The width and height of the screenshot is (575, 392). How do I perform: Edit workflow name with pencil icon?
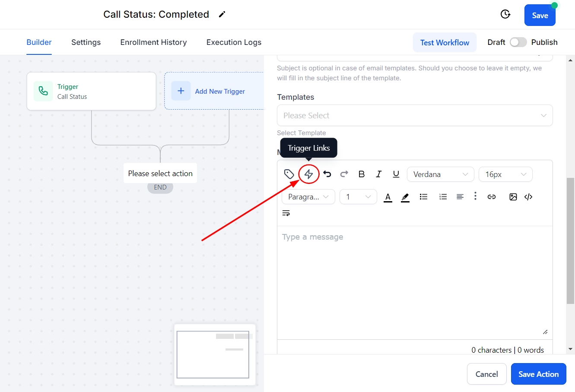pos(222,14)
